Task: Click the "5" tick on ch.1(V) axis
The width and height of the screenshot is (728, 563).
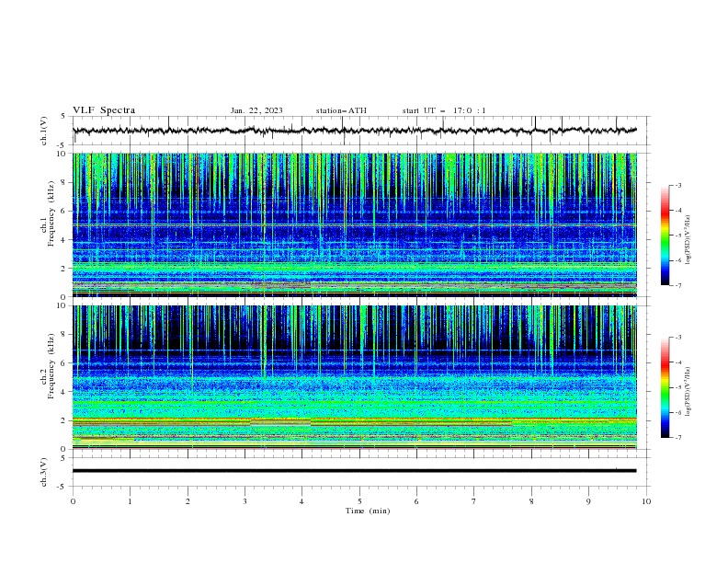Action: pyautogui.click(x=63, y=116)
